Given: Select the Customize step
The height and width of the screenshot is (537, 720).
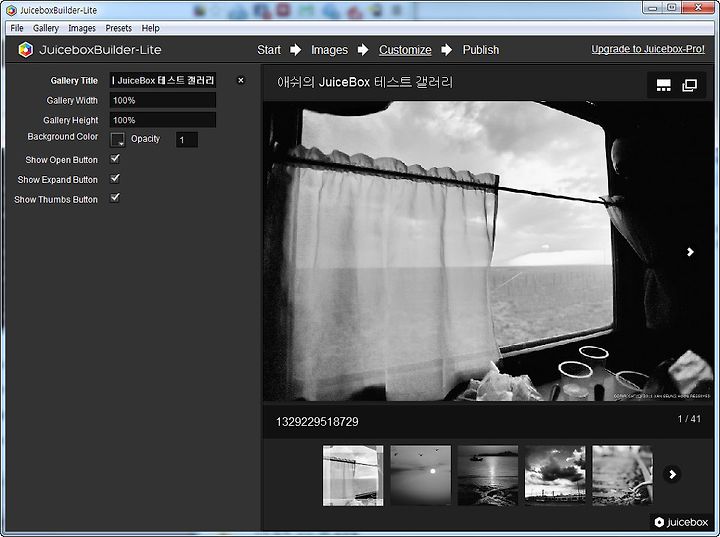Looking at the screenshot, I should 405,50.
